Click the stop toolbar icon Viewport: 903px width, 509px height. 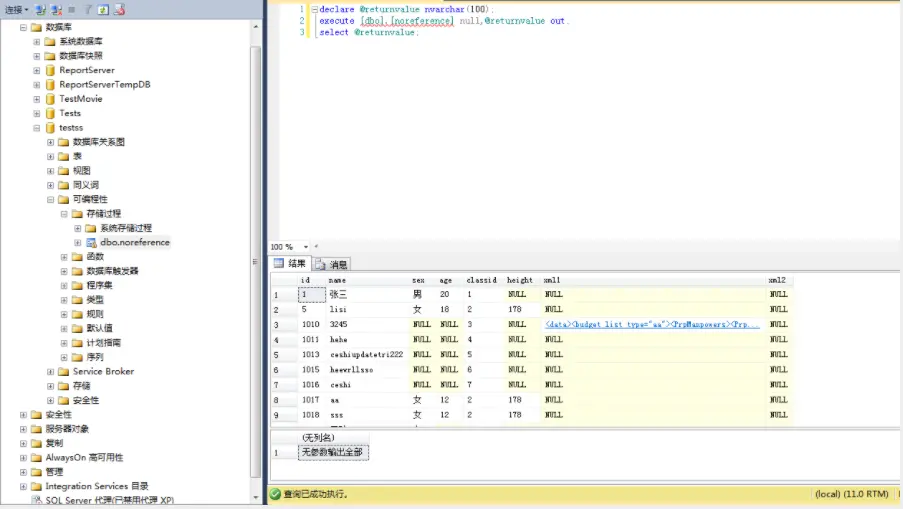click(72, 10)
